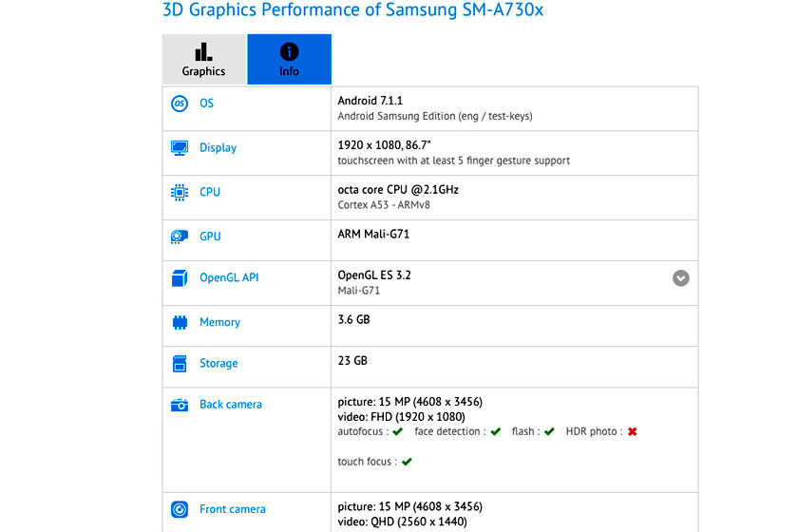
Task: Open the CPU label link
Action: [x=210, y=193]
